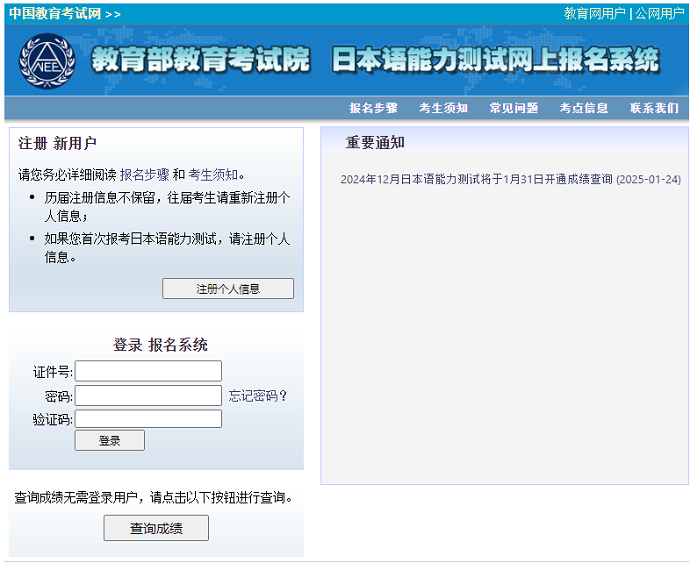Click the 查询成绩无需登录用户 instruction text
This screenshot has height=563, width=690.
click(x=153, y=497)
